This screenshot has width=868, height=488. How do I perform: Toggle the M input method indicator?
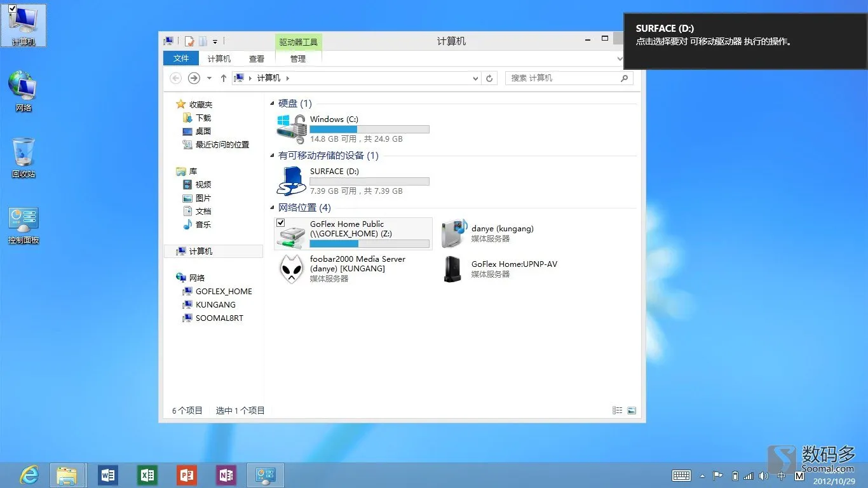click(x=799, y=475)
